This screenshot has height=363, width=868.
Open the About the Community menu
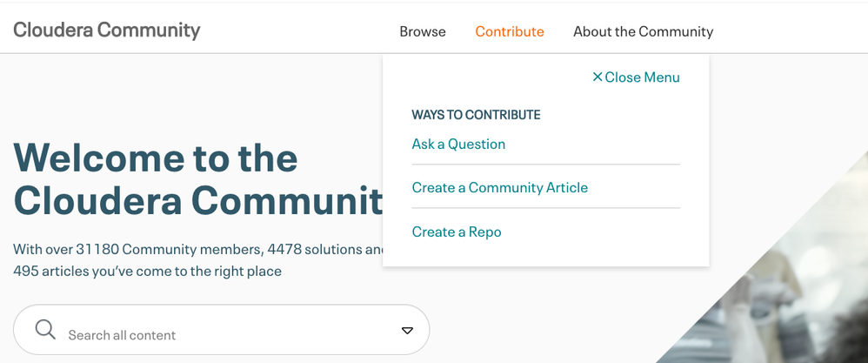click(x=643, y=31)
